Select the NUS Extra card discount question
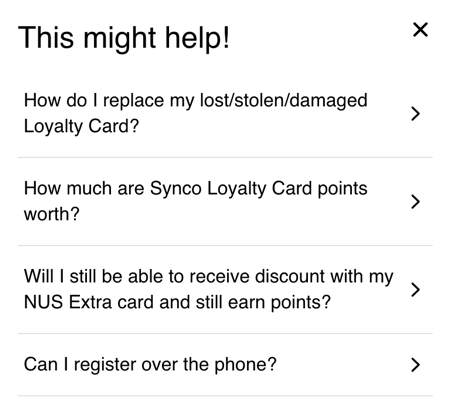450x420 pixels. point(225,289)
